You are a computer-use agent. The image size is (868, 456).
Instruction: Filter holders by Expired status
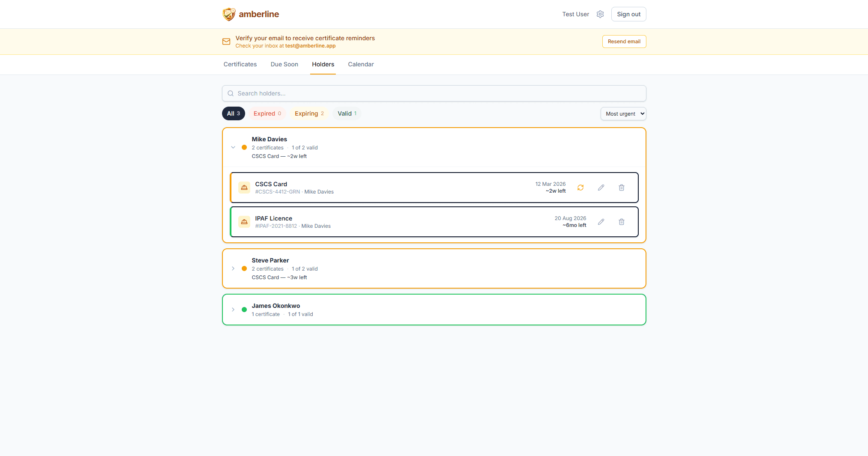tap(267, 113)
